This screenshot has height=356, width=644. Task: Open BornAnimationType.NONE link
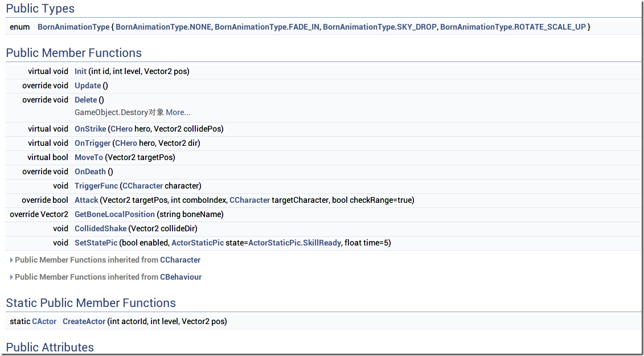163,27
